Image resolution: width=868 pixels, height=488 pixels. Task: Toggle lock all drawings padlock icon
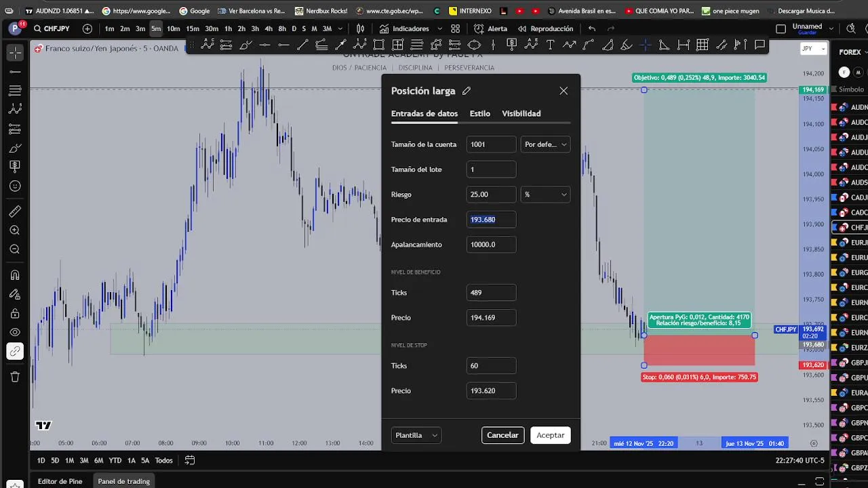tap(15, 313)
